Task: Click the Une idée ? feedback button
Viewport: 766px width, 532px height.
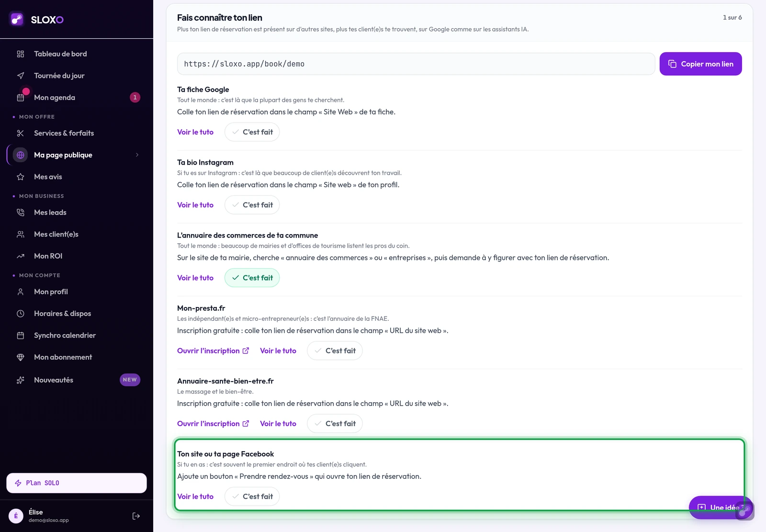Action: point(721,508)
